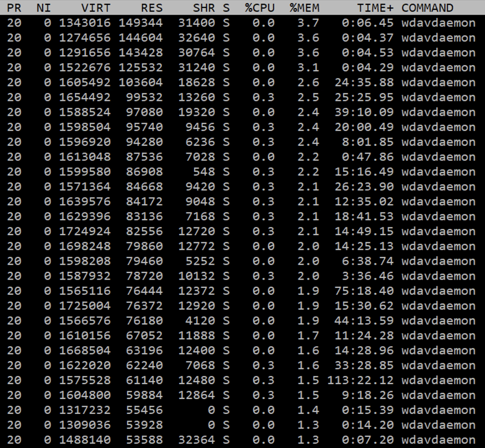This screenshot has height=448, width=485.
Task: Select VIRT value 1725004
Action: click(x=85, y=306)
